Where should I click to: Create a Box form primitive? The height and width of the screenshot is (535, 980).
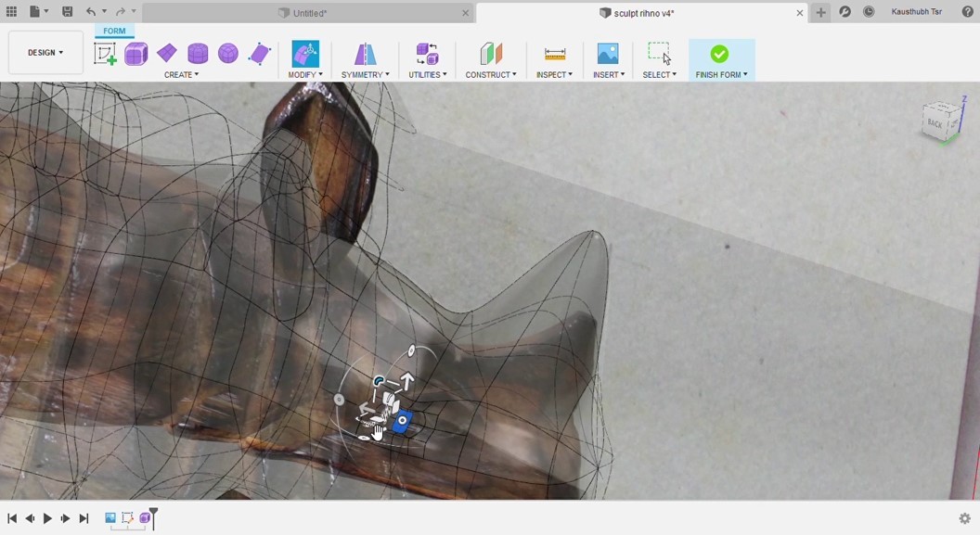point(135,54)
